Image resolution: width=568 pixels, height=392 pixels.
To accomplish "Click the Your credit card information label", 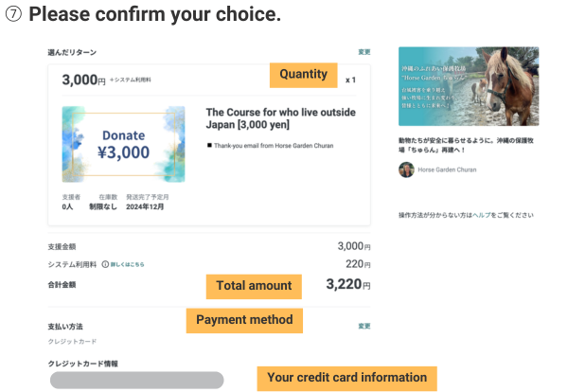I will click(x=346, y=377).
